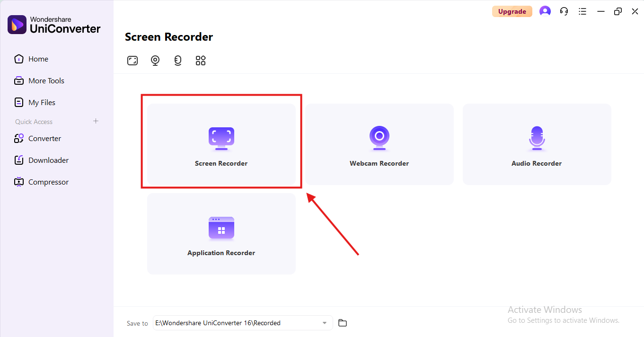
Task: Launch the Application Recorder card
Action: pyautogui.click(x=221, y=234)
